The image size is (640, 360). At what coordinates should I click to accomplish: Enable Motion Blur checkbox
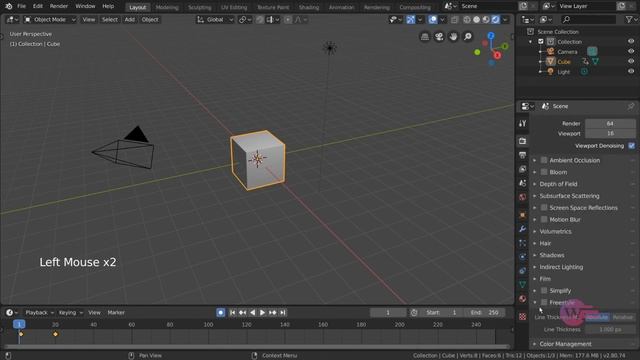544,220
